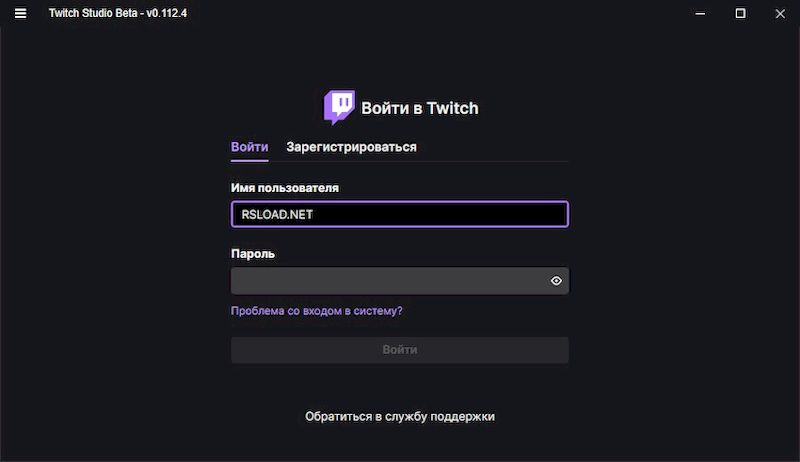Maximize the Twitch Studio window
Viewport: 800px width, 462px height.
click(740, 13)
